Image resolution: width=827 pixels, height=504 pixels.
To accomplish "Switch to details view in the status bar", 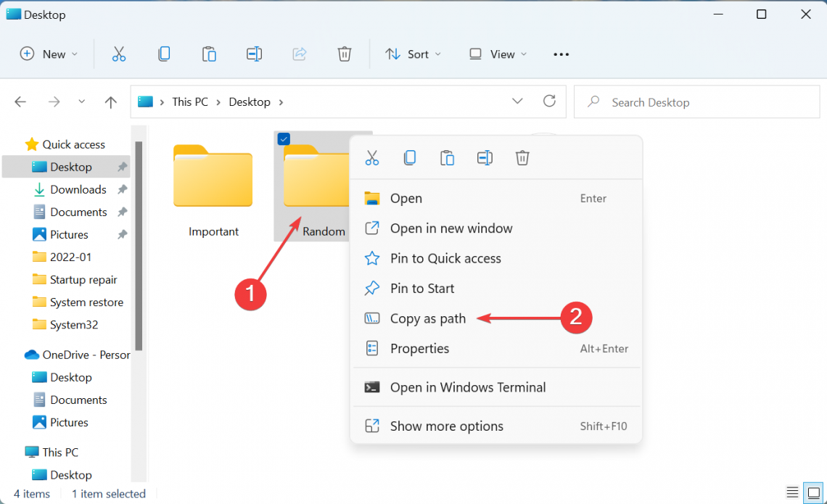I will [792, 492].
